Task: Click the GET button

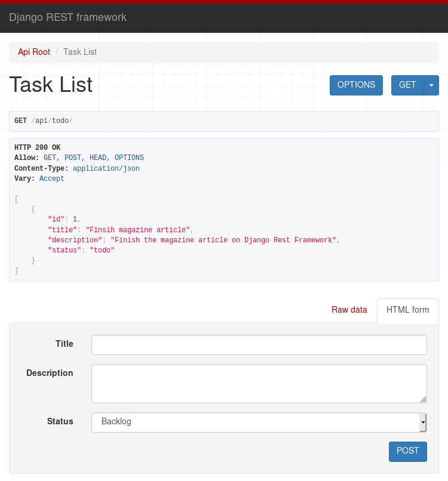Action: 407,85
